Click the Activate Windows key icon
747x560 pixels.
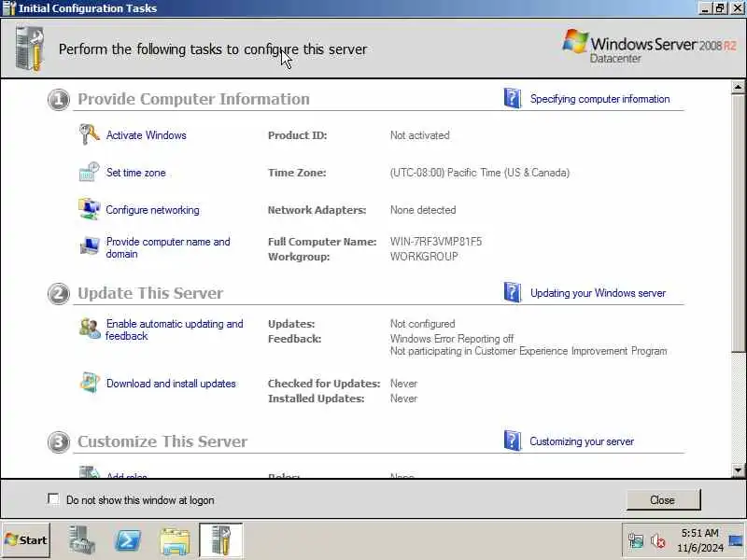click(89, 134)
